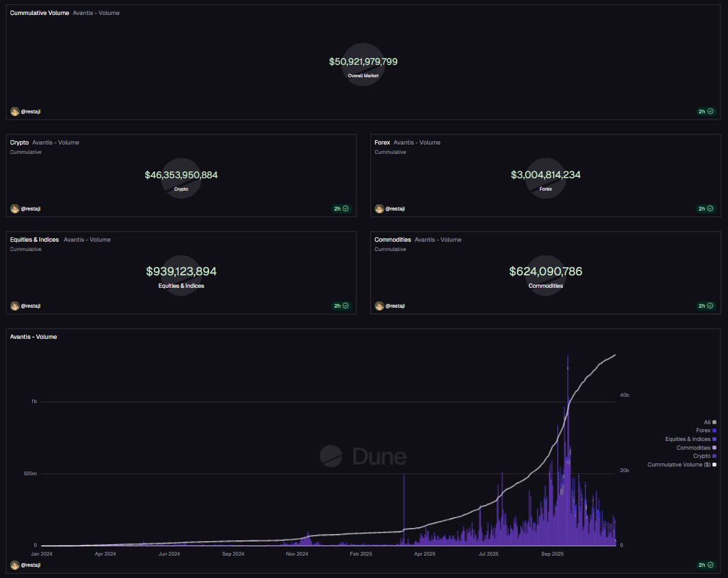Viewport: 728px width, 578px height.
Task: Click the Avantis - Volume subtitle beside Cummulative Volume
Action: pyautogui.click(x=96, y=13)
